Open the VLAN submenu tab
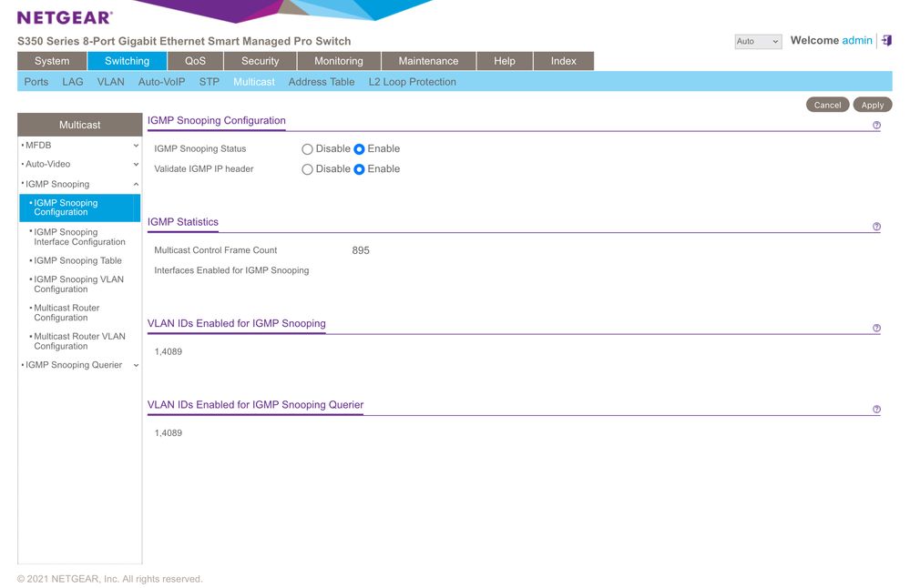Image resolution: width=910 pixels, height=588 pixels. click(110, 82)
